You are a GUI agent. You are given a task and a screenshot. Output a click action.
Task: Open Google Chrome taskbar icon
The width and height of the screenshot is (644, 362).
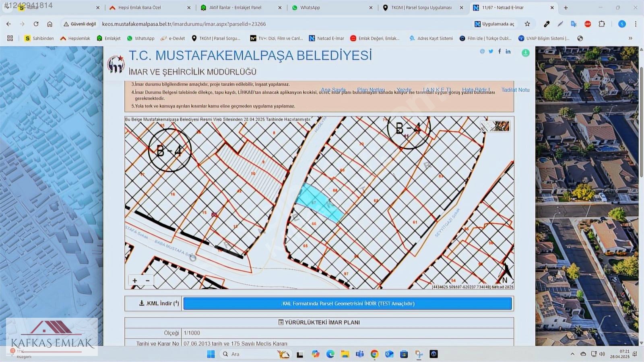point(374,354)
